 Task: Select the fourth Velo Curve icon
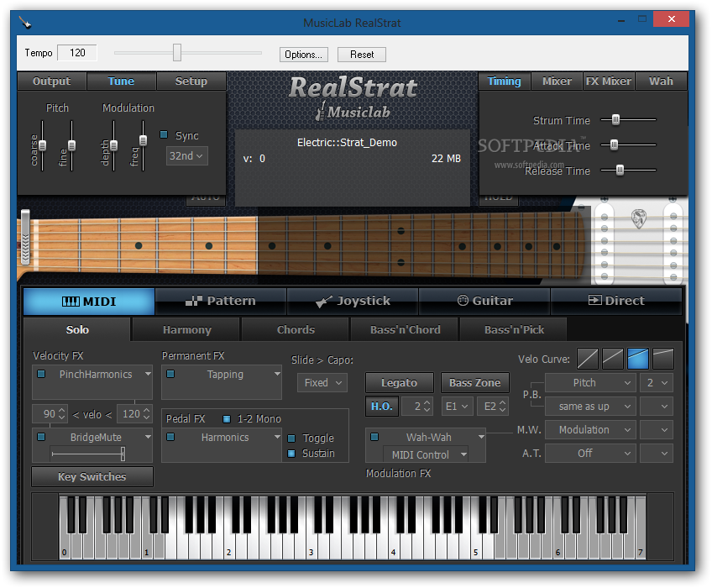point(663,359)
